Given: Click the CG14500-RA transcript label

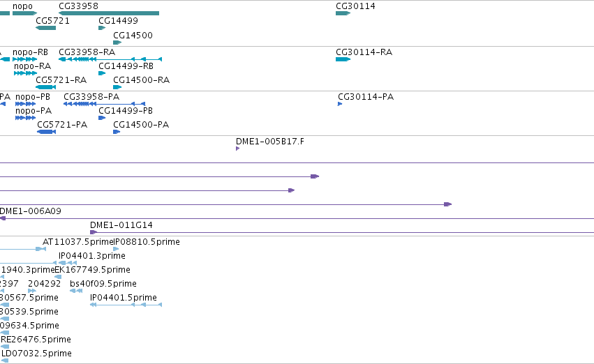Looking at the screenshot, I should click(141, 79).
